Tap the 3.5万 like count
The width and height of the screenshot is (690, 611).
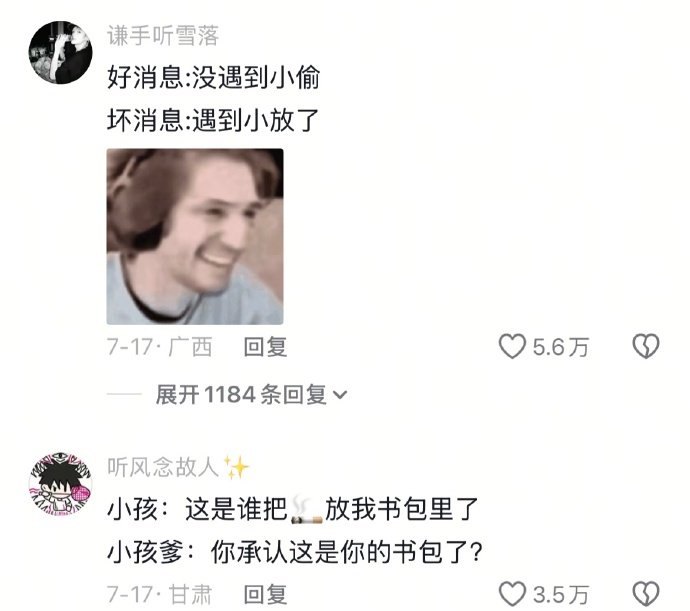tap(561, 595)
